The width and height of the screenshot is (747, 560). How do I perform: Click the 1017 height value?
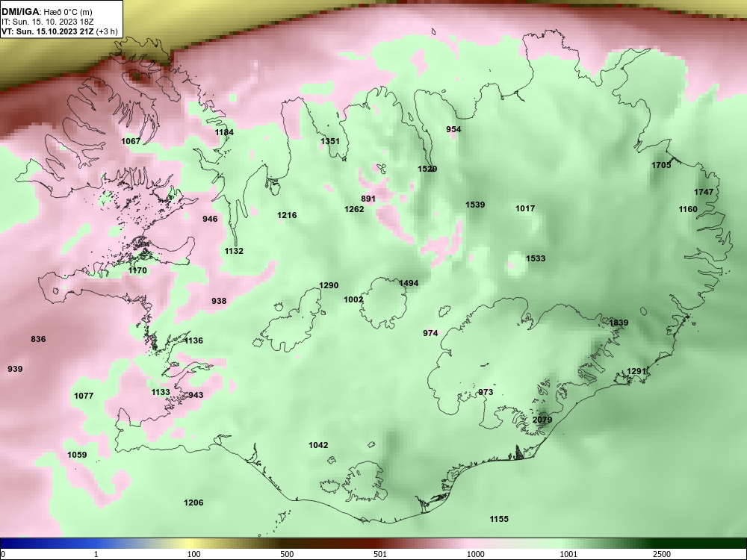click(x=525, y=208)
